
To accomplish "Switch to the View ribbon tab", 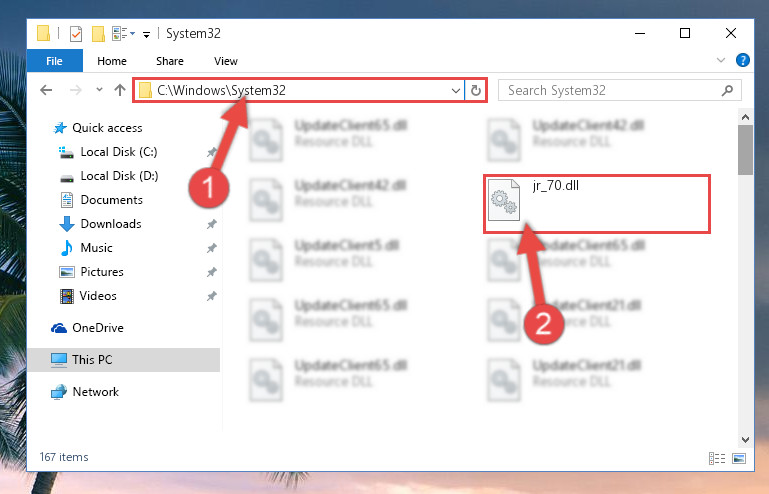I will 226,61.
